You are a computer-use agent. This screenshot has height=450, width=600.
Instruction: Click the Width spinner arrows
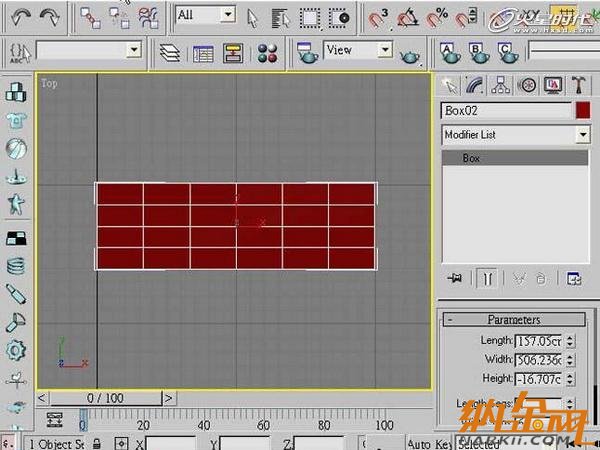coord(570,360)
